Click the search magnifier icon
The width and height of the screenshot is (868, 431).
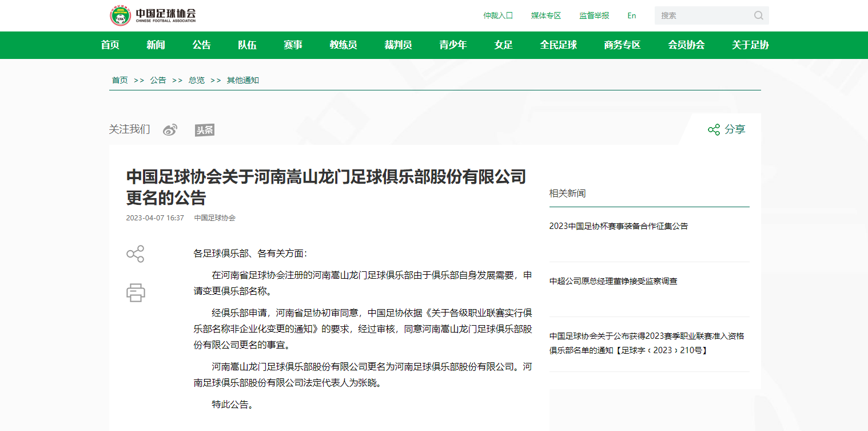tap(758, 15)
